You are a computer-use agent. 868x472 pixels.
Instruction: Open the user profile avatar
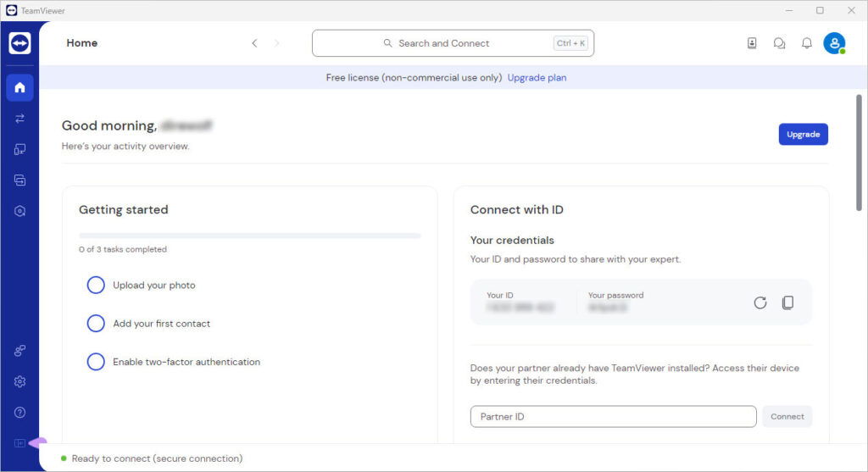click(x=834, y=43)
